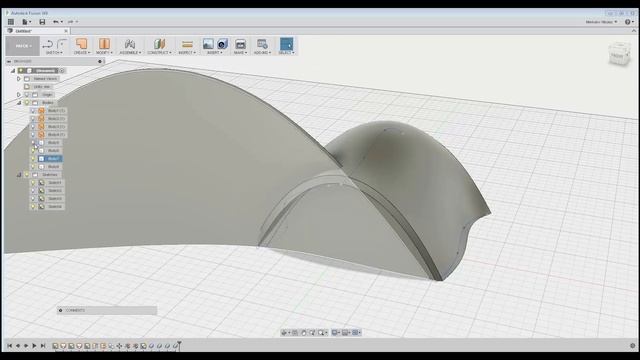The width and height of the screenshot is (640, 360).
Task: Click the Insert image icon
Action: 208,44
